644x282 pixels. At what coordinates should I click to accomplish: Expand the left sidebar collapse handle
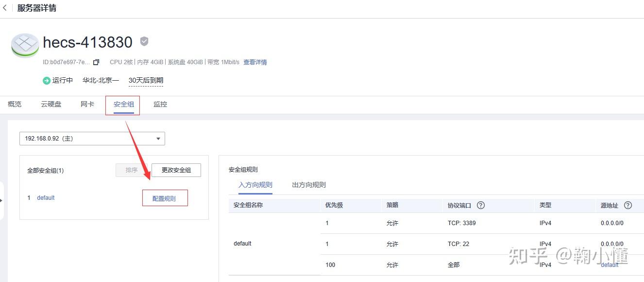(2, 200)
